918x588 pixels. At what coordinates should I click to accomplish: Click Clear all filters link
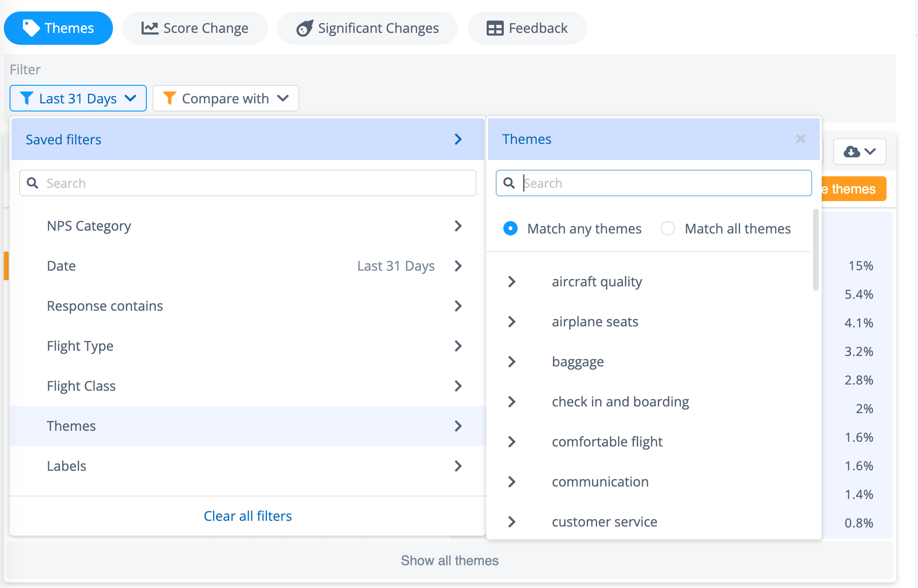(248, 516)
